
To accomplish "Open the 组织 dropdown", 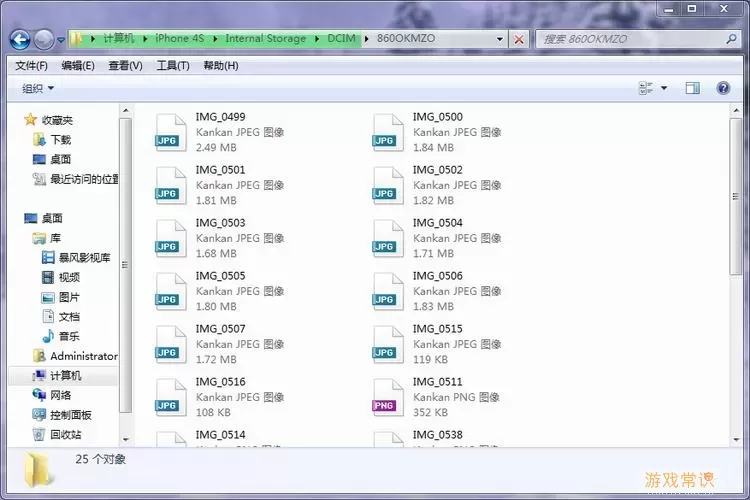I will click(38, 89).
